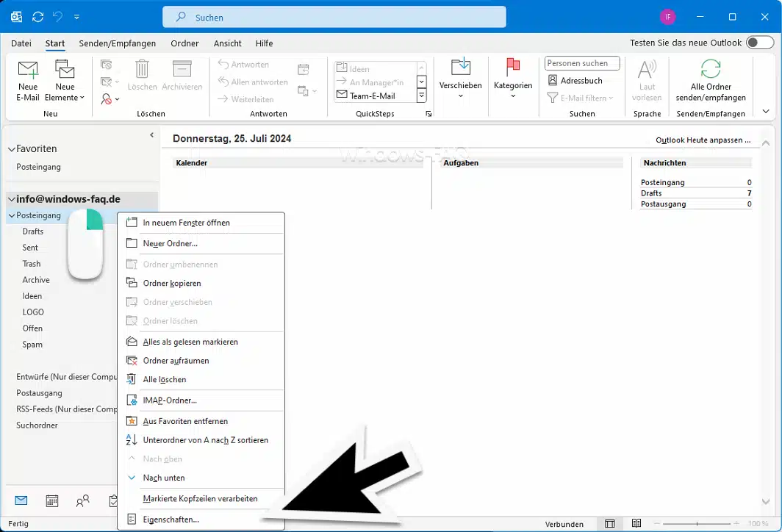The image size is (782, 532).
Task: Choose Nach unten from context menu
Action: 201,478
